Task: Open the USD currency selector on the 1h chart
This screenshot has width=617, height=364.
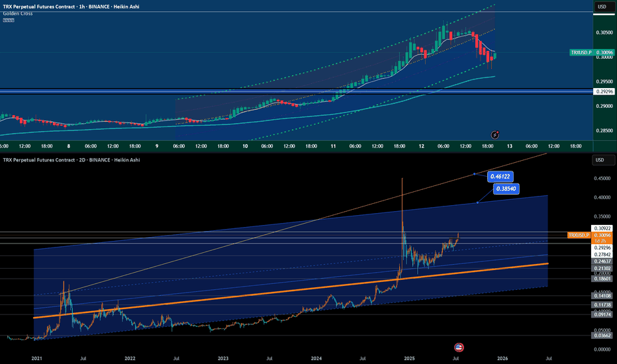Action: (604, 7)
